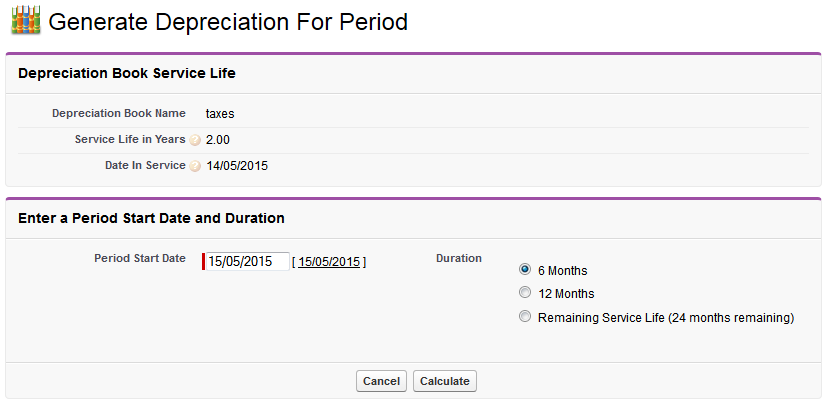Click the Period Start Date input field
824x402 pixels.
click(247, 262)
